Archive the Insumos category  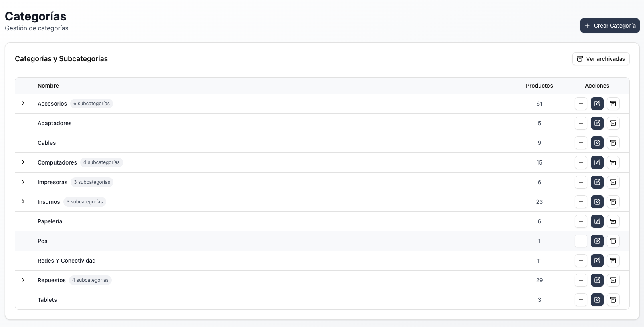tap(613, 202)
